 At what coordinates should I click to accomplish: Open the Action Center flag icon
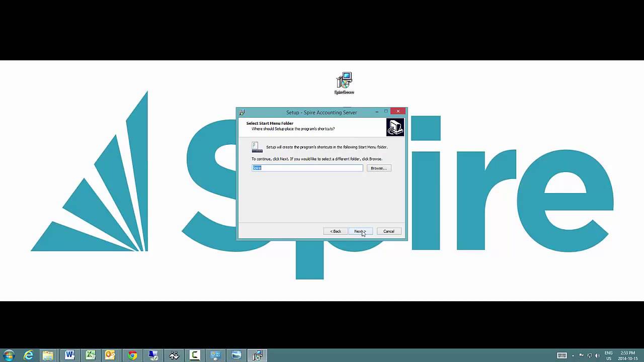[x=582, y=355]
